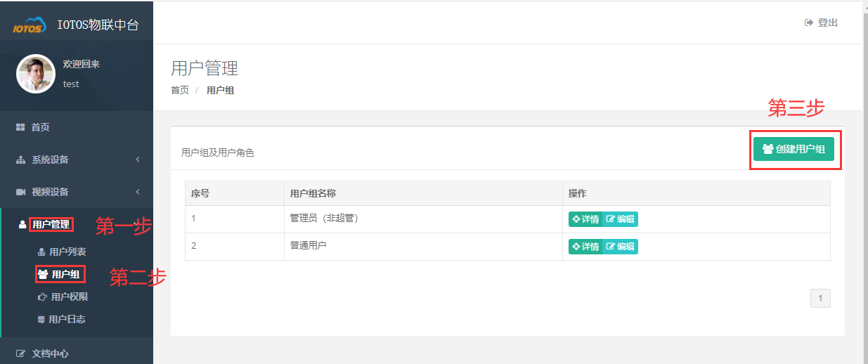Click 编辑 for 普通用户

(620, 247)
